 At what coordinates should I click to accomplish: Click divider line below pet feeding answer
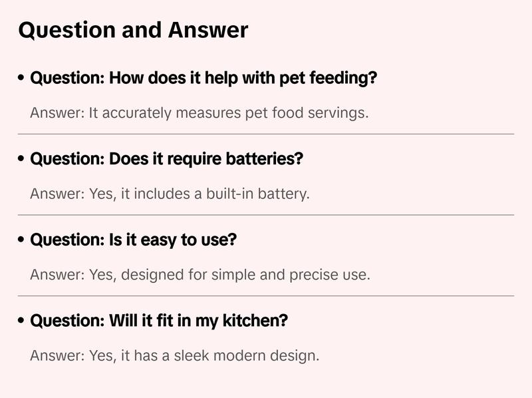266,134
